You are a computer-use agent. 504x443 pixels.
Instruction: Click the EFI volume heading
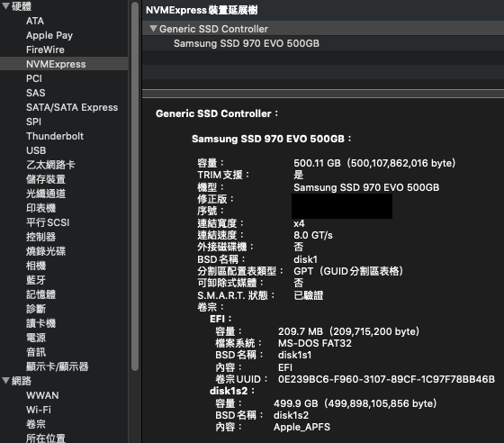220,319
